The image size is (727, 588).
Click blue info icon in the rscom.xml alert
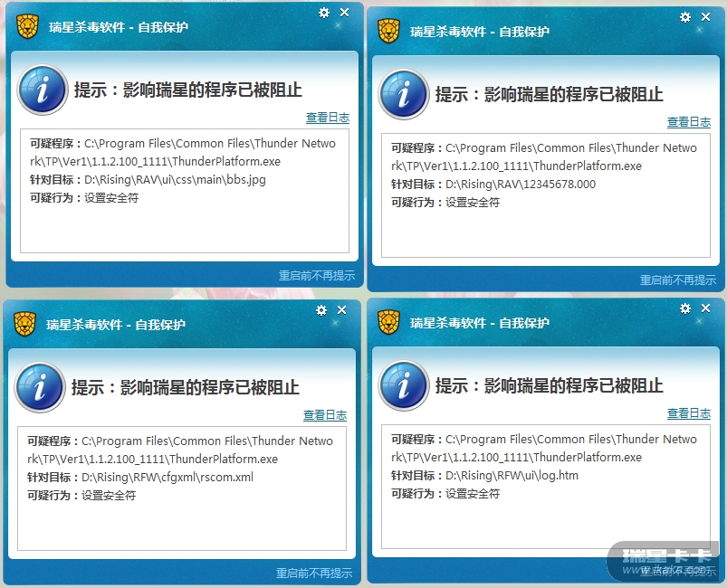point(40,387)
